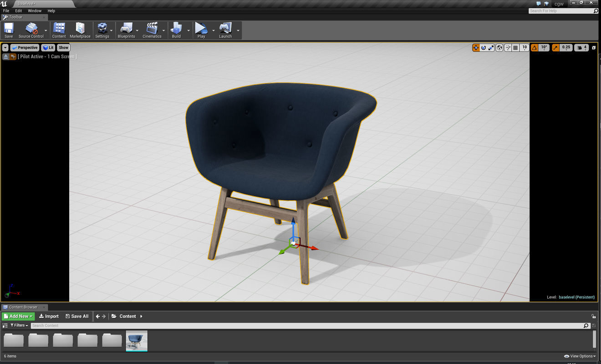601x364 pixels.
Task: Open viewport options dropdown arrow
Action: (x=5, y=47)
